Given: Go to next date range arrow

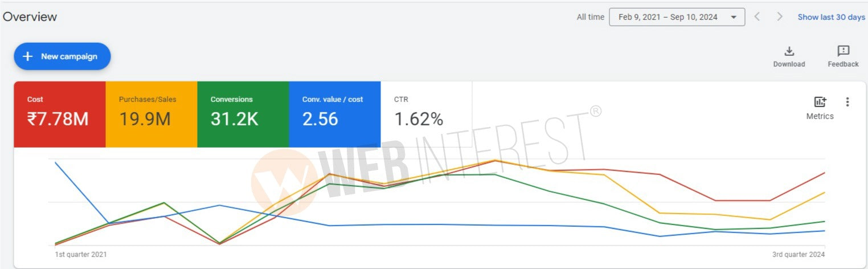Looking at the screenshot, I should point(780,17).
